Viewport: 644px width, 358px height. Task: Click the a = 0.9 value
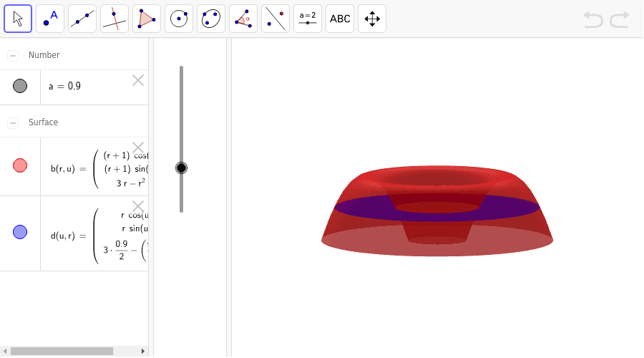coord(64,86)
